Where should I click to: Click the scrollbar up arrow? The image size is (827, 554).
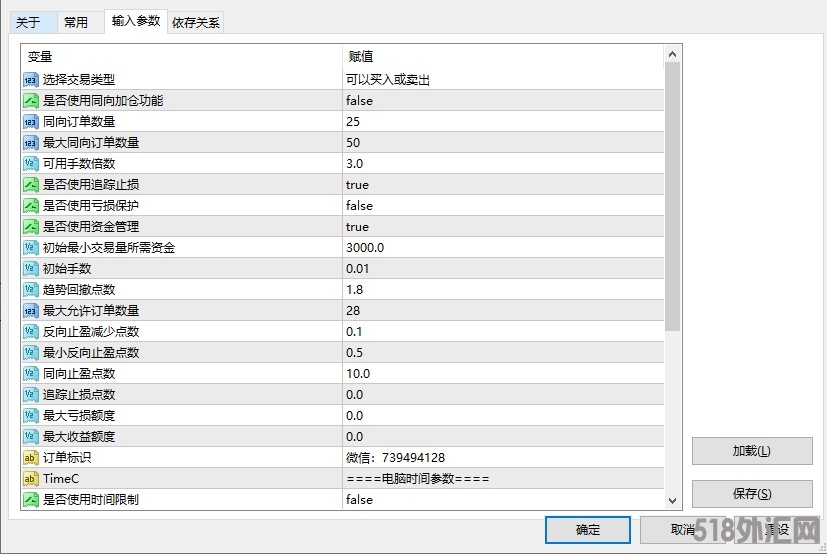click(x=672, y=54)
